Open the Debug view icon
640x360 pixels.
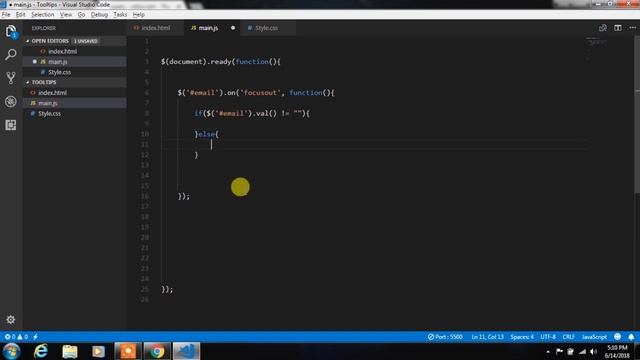[11, 101]
